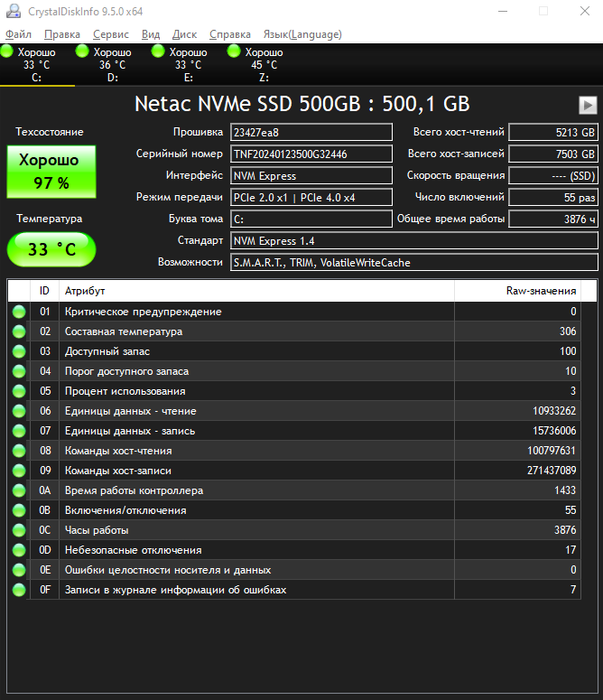Select disk C: tab at 33 °C
The image size is (603, 700).
(38, 65)
